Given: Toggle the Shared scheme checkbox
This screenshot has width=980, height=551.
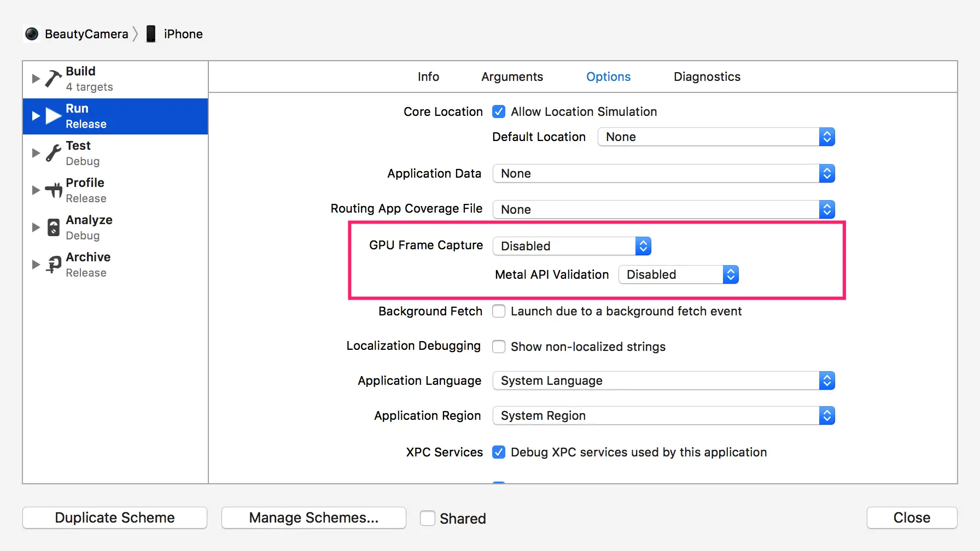Looking at the screenshot, I should click(428, 518).
